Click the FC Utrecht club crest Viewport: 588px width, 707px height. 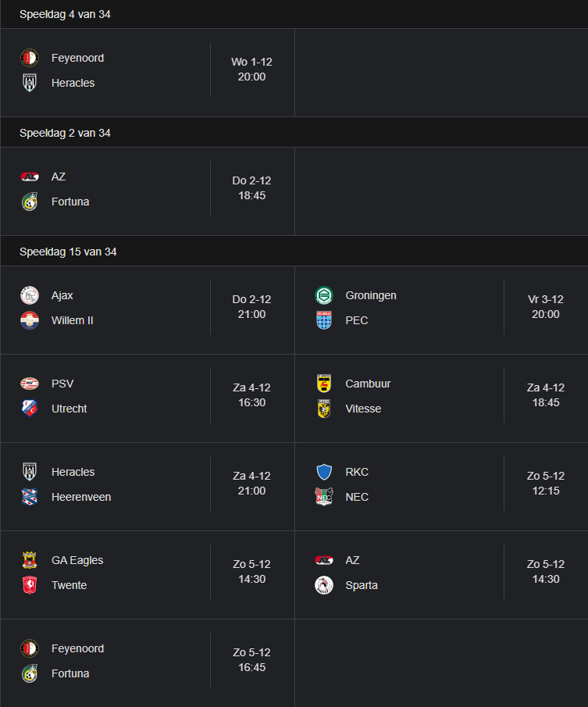[x=30, y=409]
